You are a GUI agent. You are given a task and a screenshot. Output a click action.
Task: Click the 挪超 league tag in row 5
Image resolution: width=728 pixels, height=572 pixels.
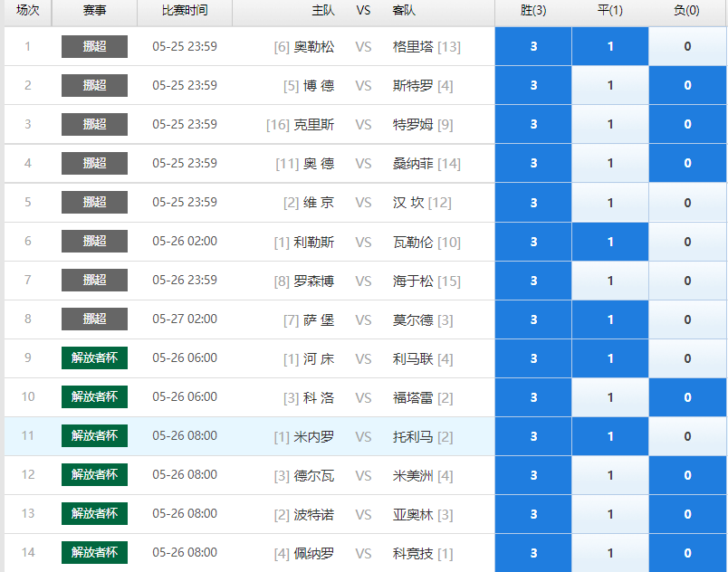[94, 202]
